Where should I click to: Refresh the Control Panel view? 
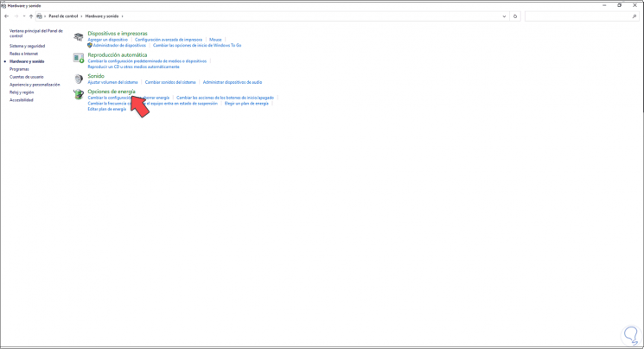(x=515, y=16)
